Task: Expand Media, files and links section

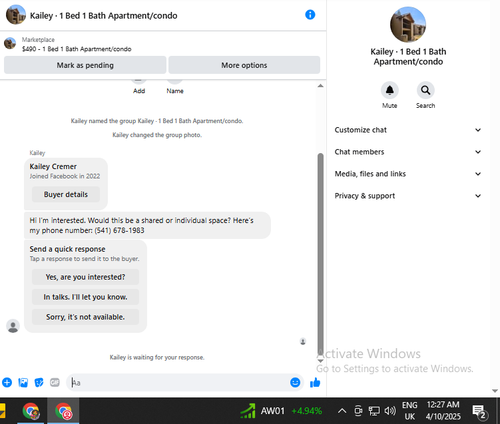Action: click(x=408, y=174)
